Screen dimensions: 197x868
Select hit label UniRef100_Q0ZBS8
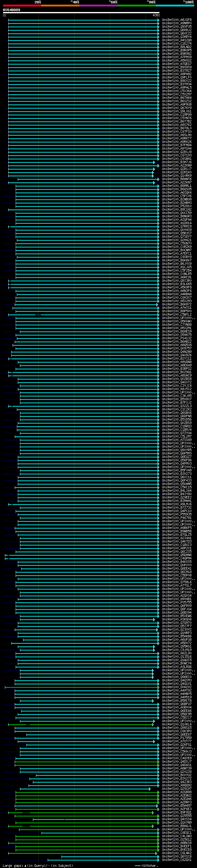[x=177, y=379]
